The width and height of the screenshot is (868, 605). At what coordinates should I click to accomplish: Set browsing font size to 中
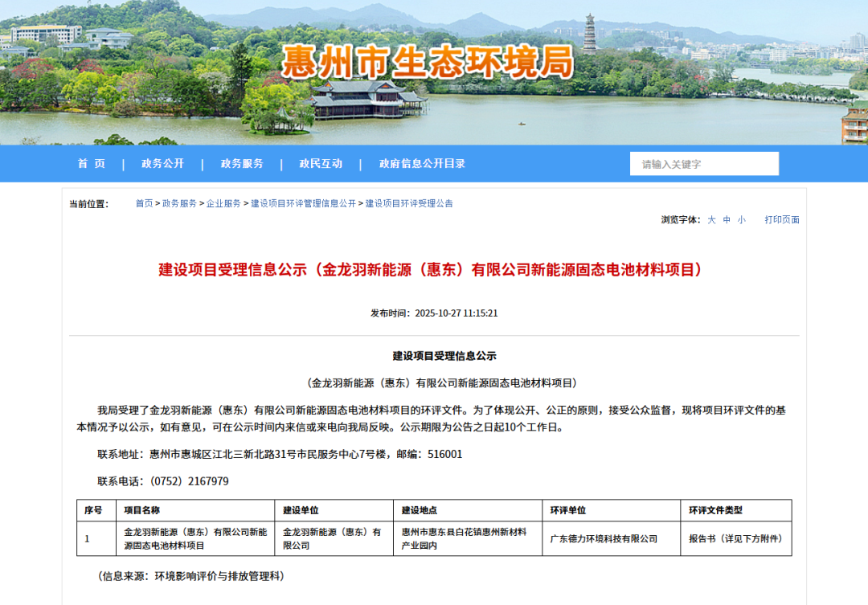click(727, 220)
